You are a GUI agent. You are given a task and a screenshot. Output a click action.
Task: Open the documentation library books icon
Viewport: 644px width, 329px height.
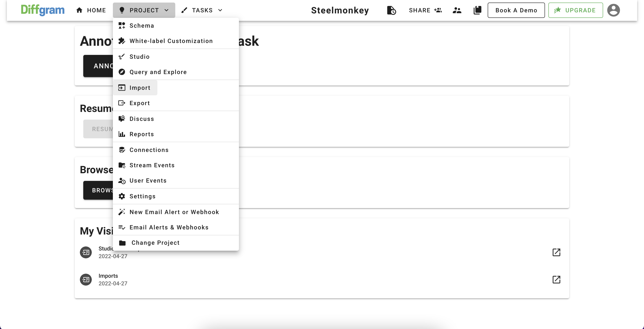pos(477,10)
